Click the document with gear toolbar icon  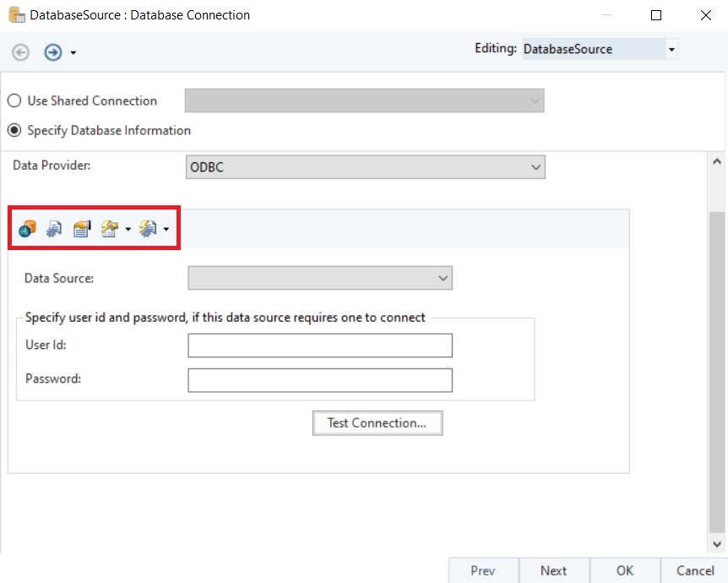tap(54, 229)
